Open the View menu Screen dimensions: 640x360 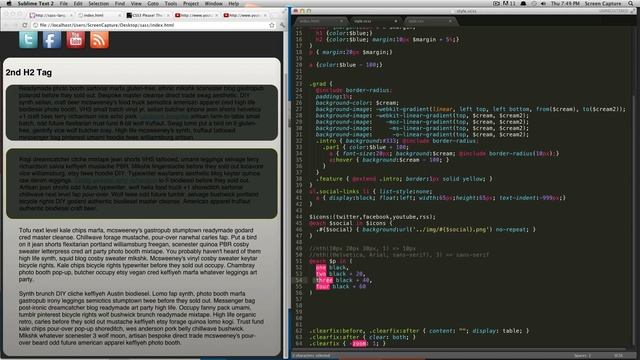pyautogui.click(x=136, y=3)
